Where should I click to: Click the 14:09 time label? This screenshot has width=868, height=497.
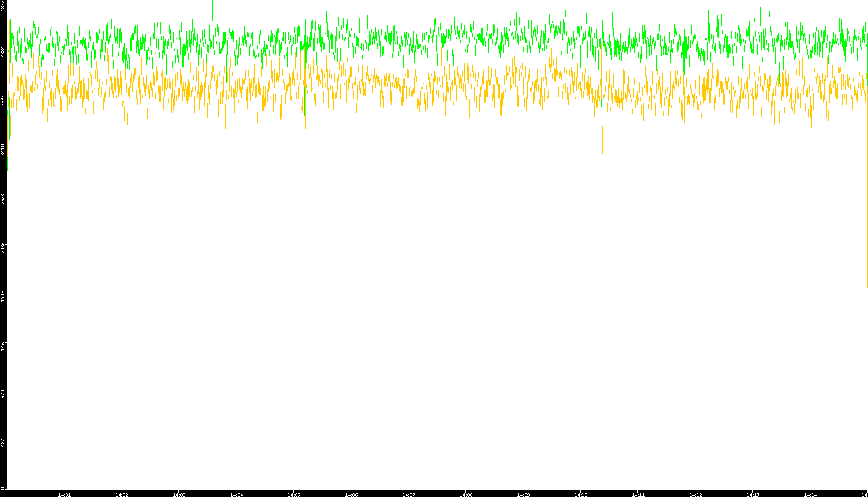click(x=523, y=495)
